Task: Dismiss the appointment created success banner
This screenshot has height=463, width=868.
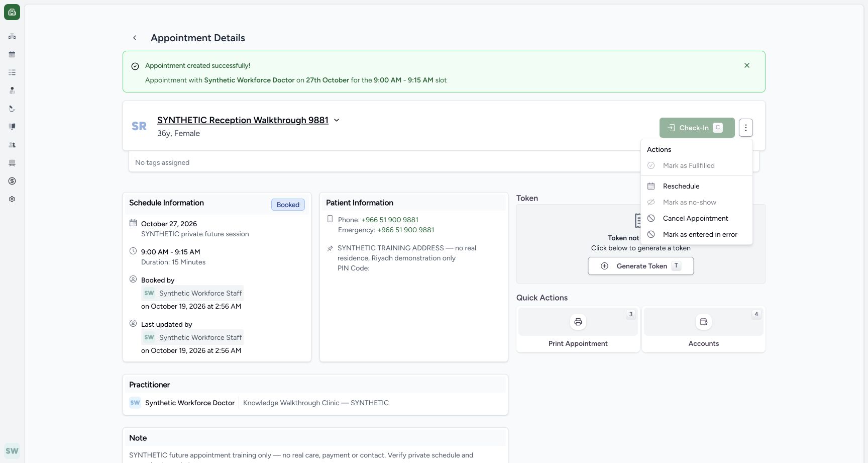Action: pos(747,65)
